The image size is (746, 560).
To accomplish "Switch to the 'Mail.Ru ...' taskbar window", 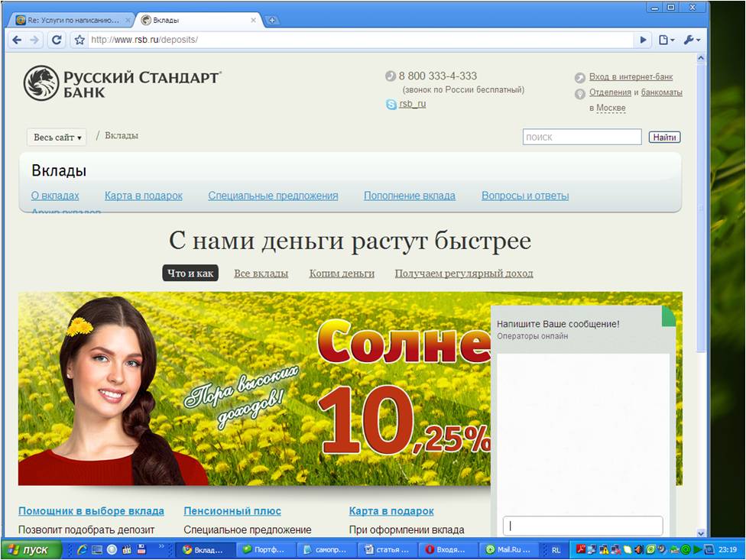I will [x=508, y=549].
